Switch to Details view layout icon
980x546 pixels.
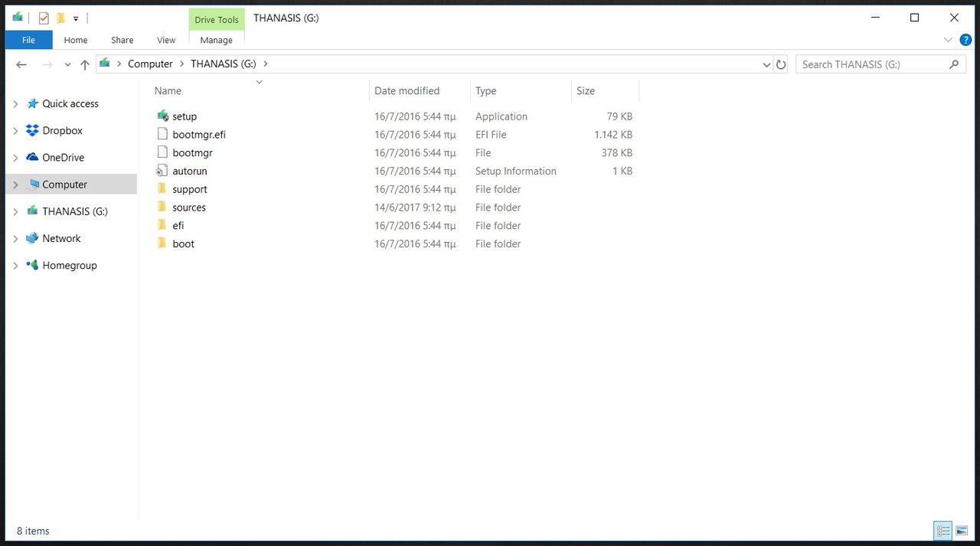[942, 531]
